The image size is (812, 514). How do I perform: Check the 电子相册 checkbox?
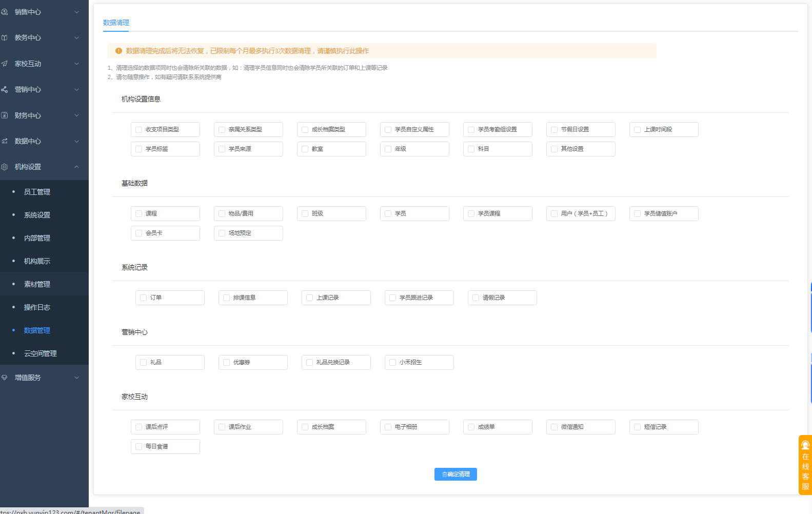pyautogui.click(x=388, y=427)
